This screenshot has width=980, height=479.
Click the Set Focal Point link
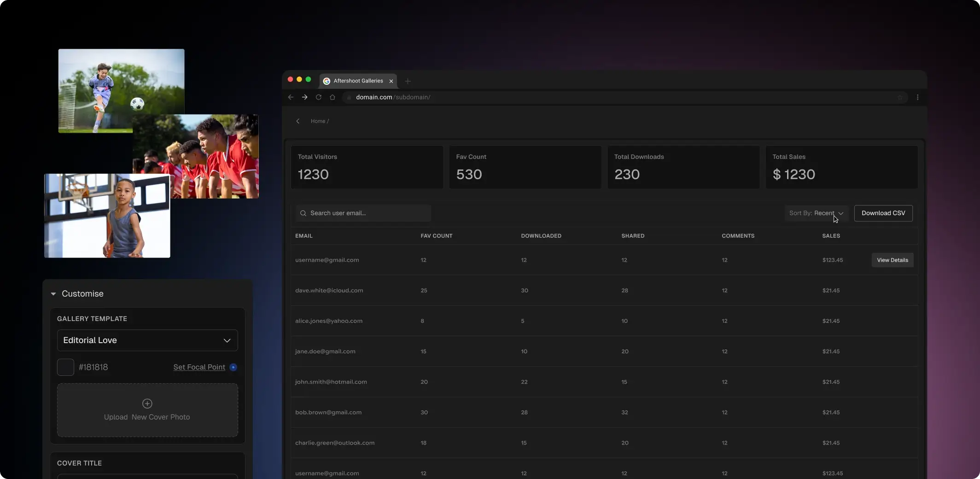click(x=199, y=367)
